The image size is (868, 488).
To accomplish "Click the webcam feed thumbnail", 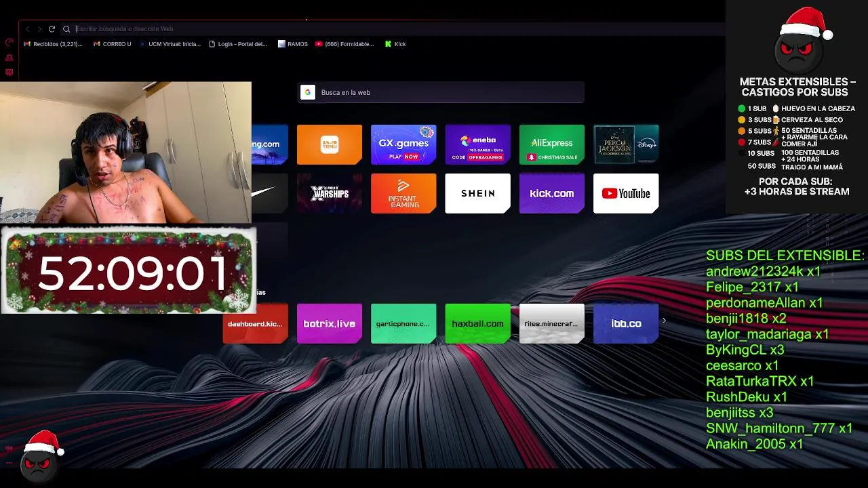I will 125,153.
